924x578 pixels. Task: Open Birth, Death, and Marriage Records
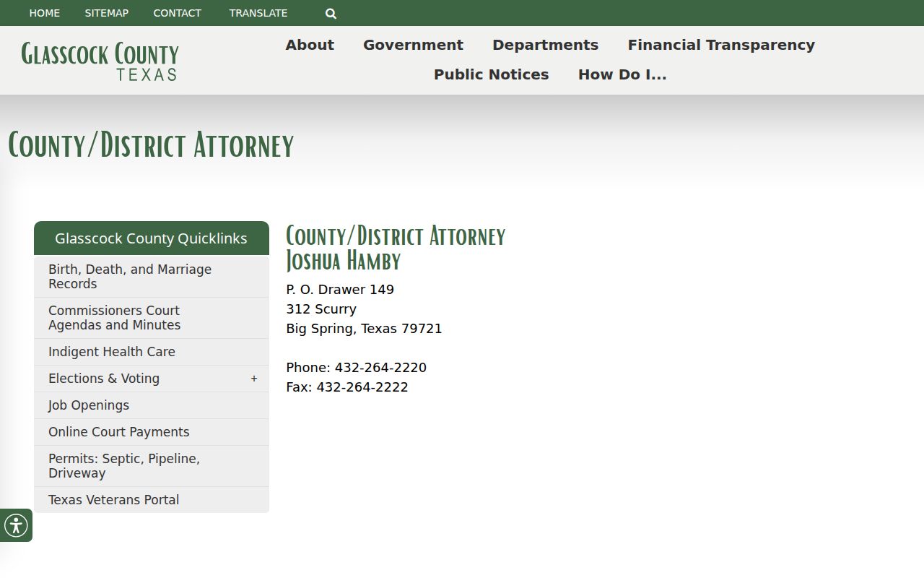click(x=152, y=277)
